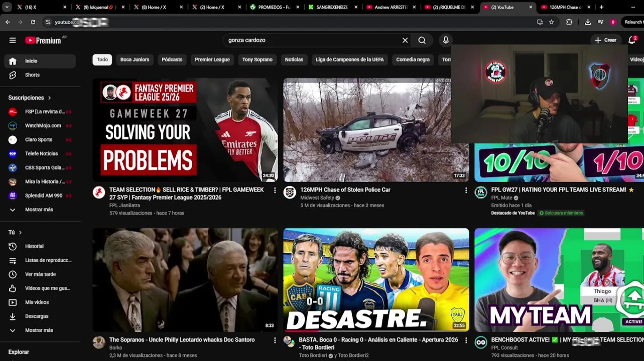This screenshot has height=361, width=644.
Task: Open the MY TEAM benchboost thumbnail
Action: pos(559,280)
